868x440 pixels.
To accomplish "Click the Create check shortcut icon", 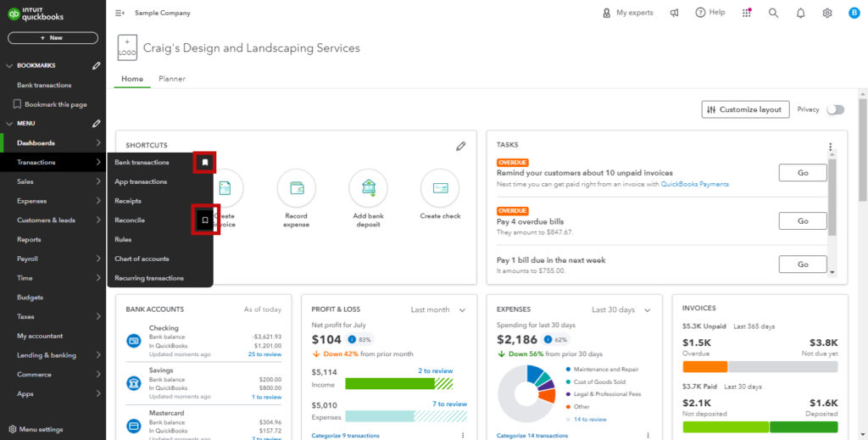I will pos(440,188).
